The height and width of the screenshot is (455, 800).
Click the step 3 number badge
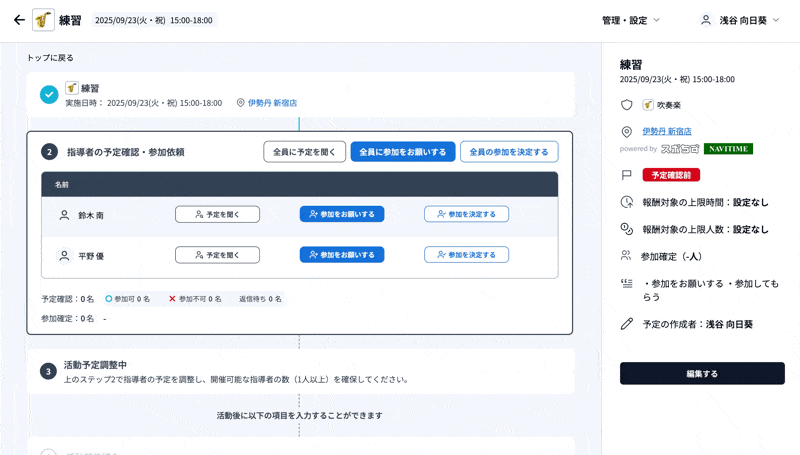click(48, 371)
